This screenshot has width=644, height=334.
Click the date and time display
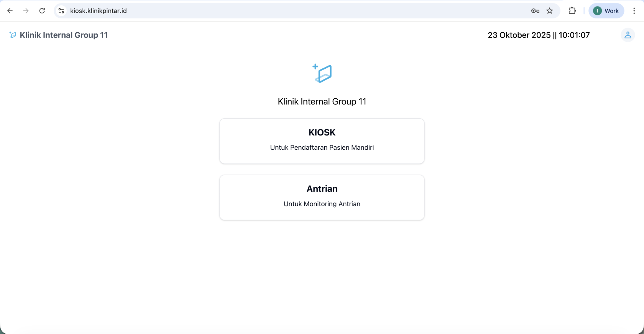tap(539, 35)
